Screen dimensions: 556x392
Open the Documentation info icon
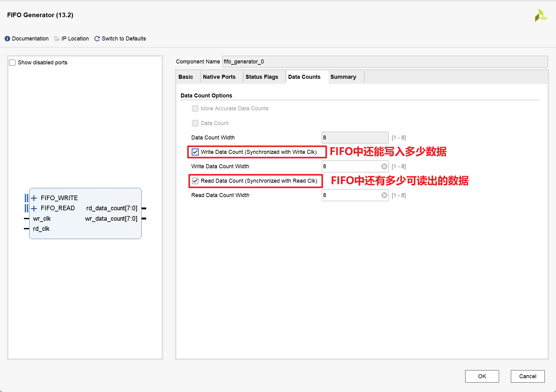click(x=7, y=39)
